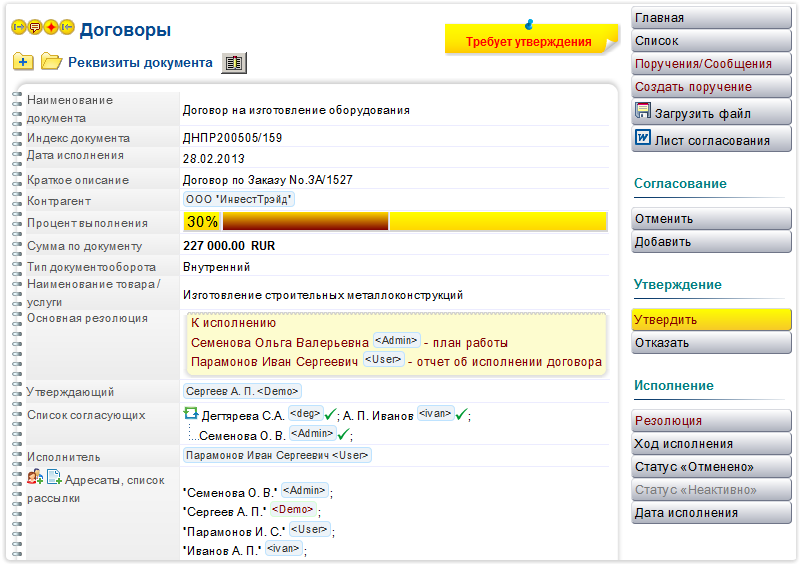Click the value Внутренний
The width and height of the screenshot is (800, 564).
tap(216, 267)
